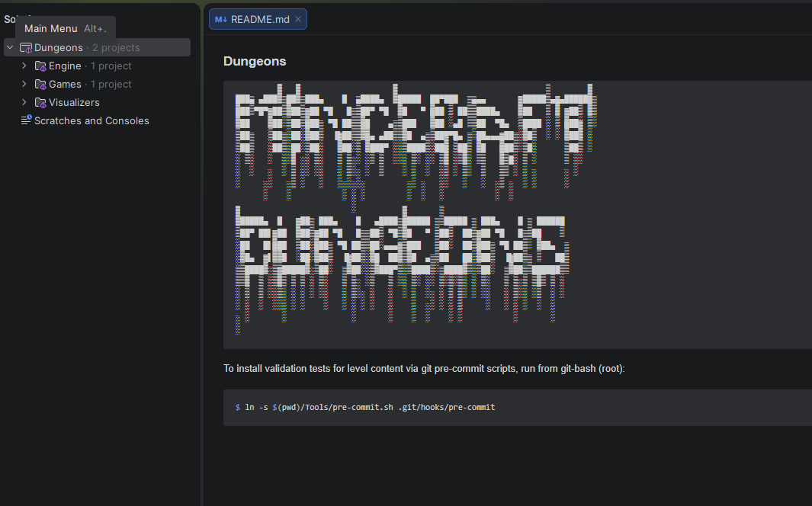Viewport: 812px width, 506px height.
Task: Click '1 project' beside Engine
Action: click(x=111, y=66)
